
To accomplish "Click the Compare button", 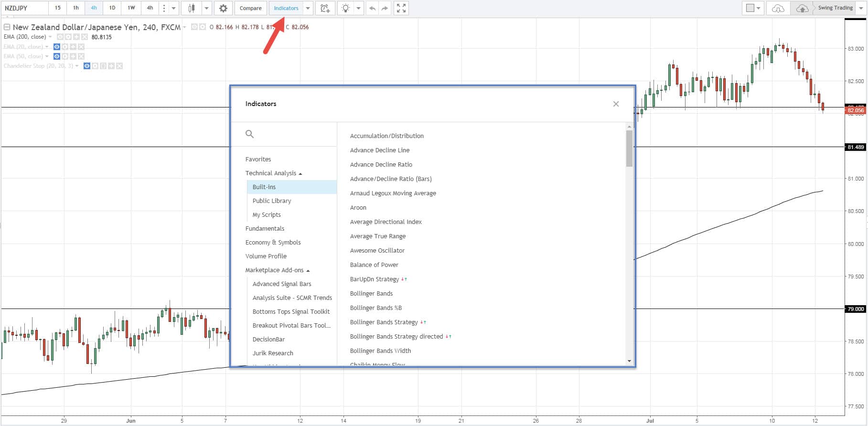I will pos(250,8).
